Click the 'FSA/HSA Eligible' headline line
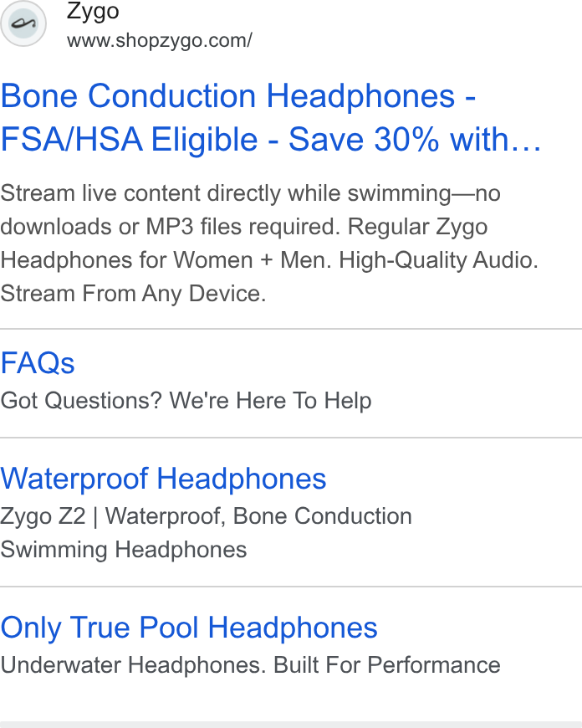The image size is (582, 728). click(129, 139)
